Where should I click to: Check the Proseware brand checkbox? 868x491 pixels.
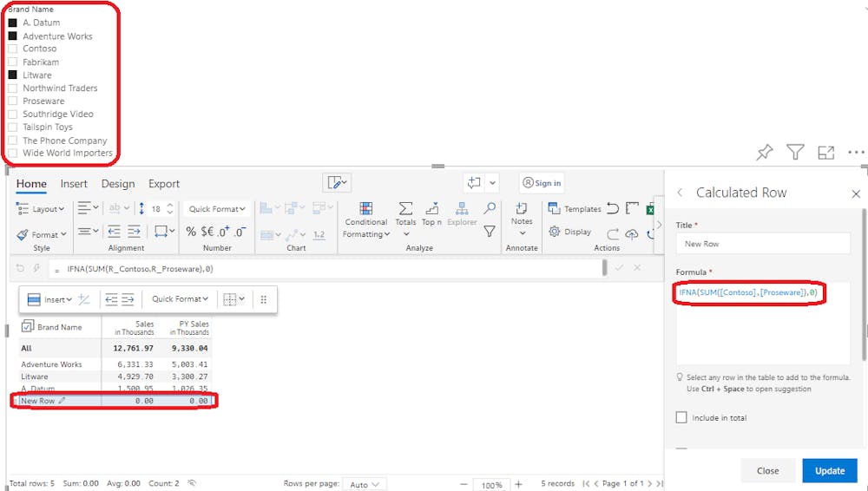click(x=13, y=101)
